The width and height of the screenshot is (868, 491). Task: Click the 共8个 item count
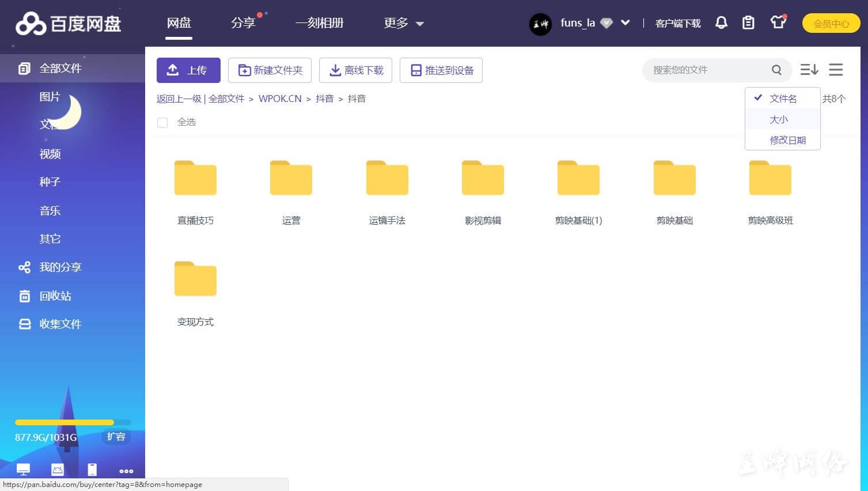834,99
